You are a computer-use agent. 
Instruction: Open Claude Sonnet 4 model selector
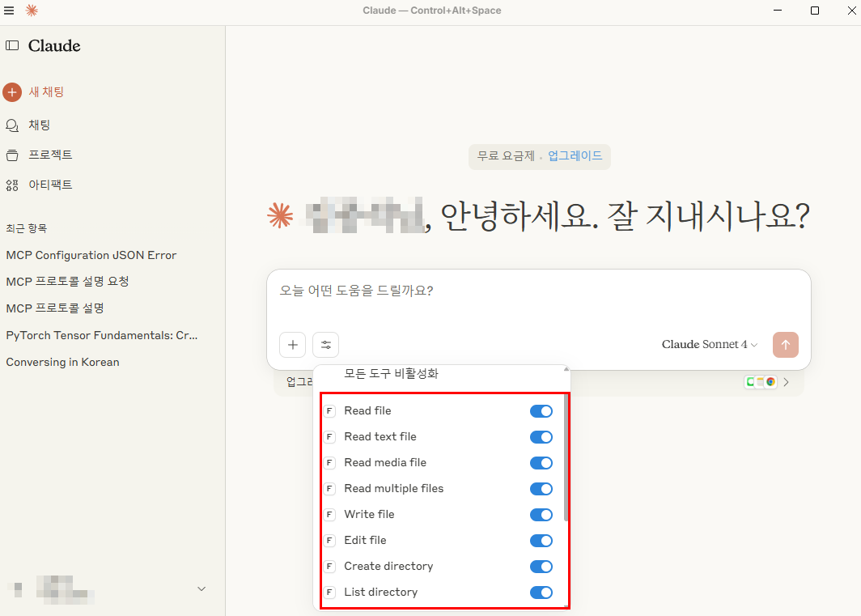[x=710, y=345]
